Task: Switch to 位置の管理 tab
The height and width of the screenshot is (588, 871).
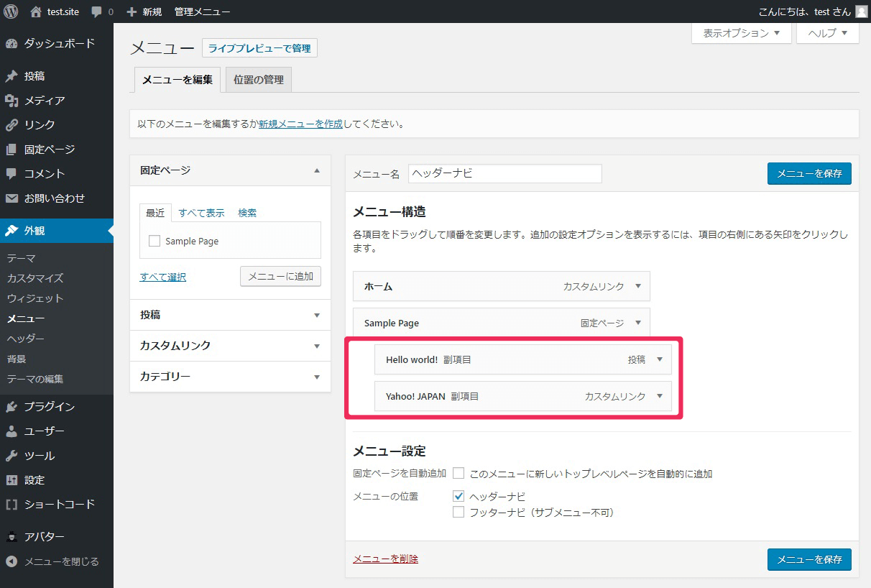Action: pyautogui.click(x=258, y=80)
